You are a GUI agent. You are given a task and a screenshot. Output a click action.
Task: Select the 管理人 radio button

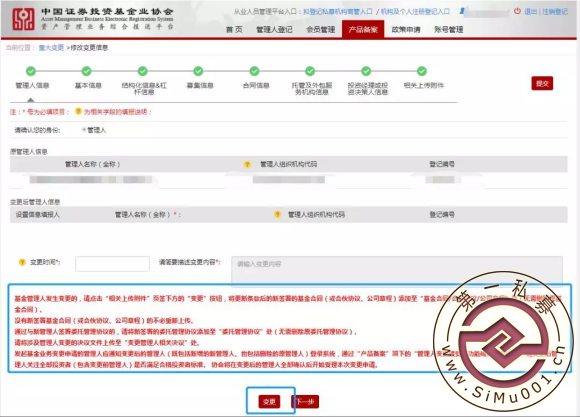pos(84,130)
